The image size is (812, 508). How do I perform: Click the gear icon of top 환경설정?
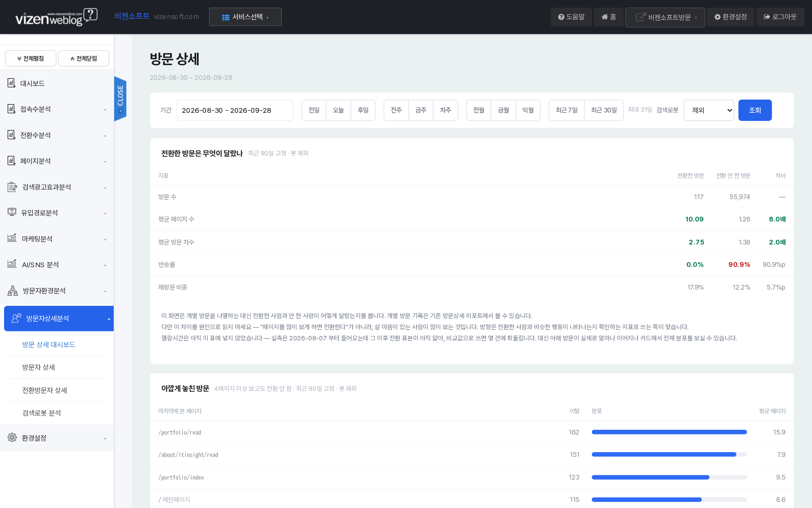coord(717,17)
